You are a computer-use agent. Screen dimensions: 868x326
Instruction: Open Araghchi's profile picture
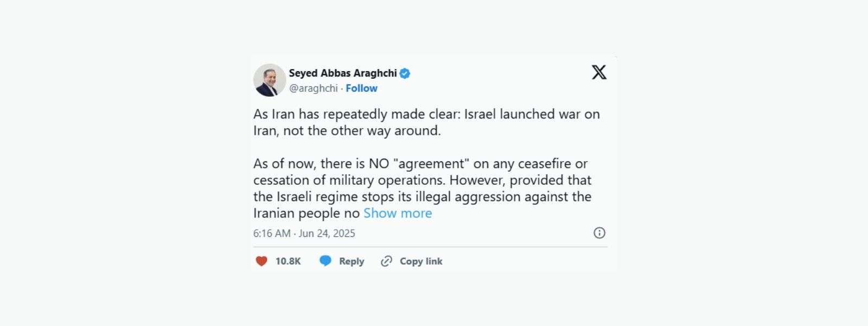270,80
